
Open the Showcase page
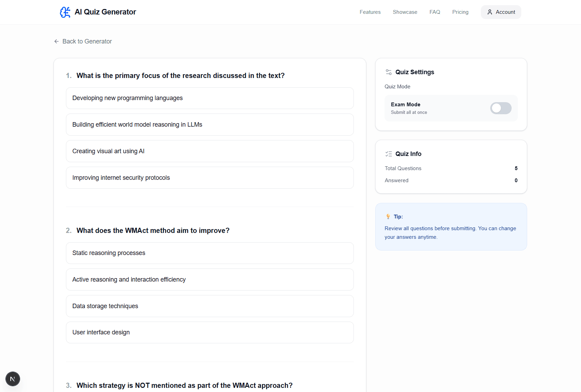405,12
